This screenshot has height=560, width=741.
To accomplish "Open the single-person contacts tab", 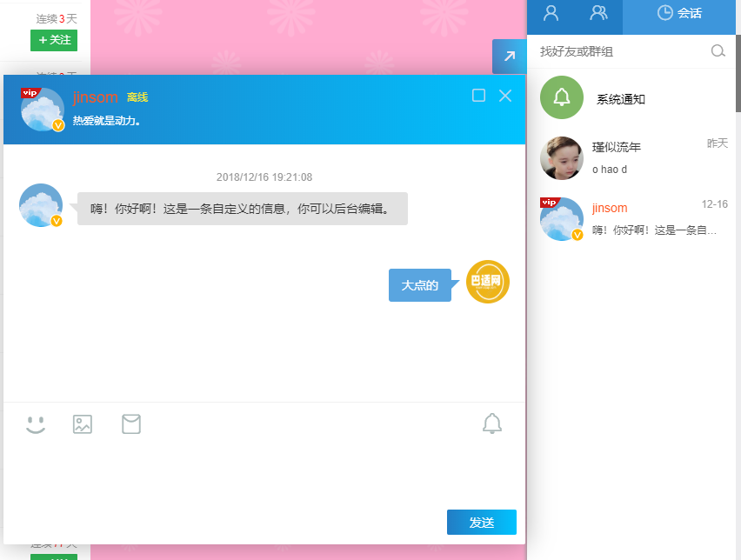I will point(551,13).
